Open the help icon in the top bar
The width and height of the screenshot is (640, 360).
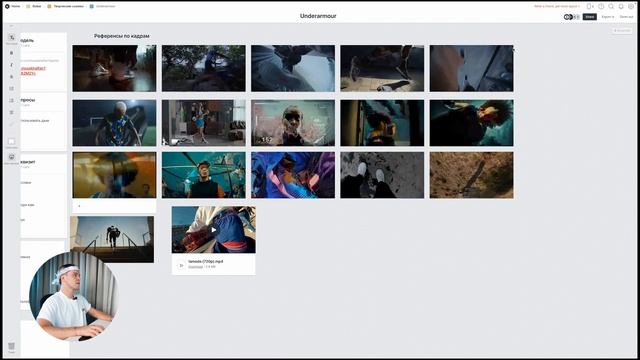click(x=601, y=7)
